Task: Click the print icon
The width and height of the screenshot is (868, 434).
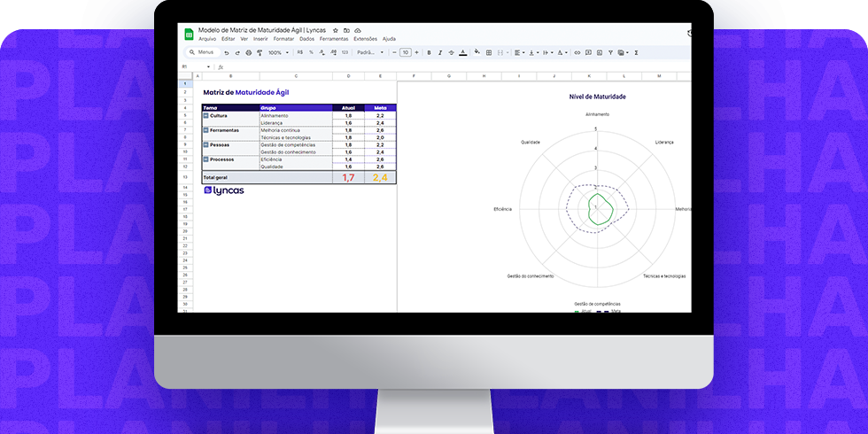Action: click(x=248, y=53)
